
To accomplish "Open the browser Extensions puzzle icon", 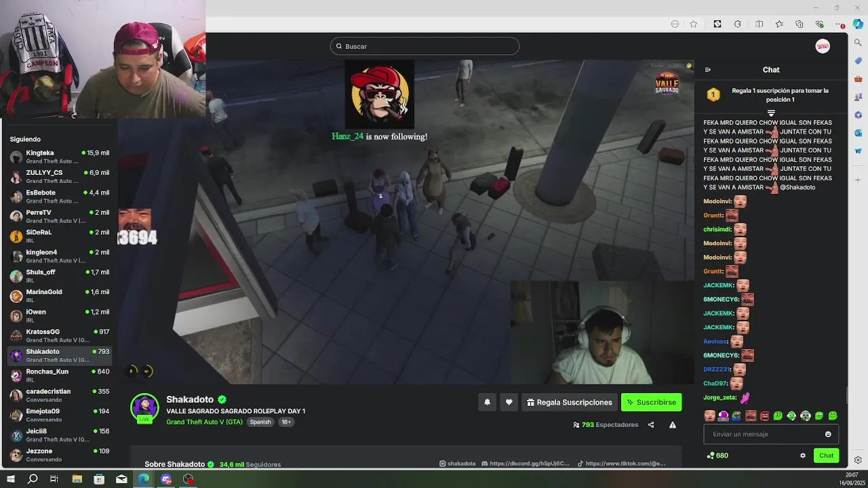I will pyautogui.click(x=738, y=24).
